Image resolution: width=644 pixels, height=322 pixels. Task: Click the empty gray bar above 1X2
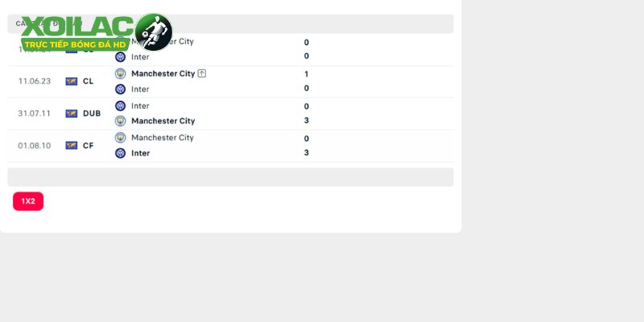(230, 177)
